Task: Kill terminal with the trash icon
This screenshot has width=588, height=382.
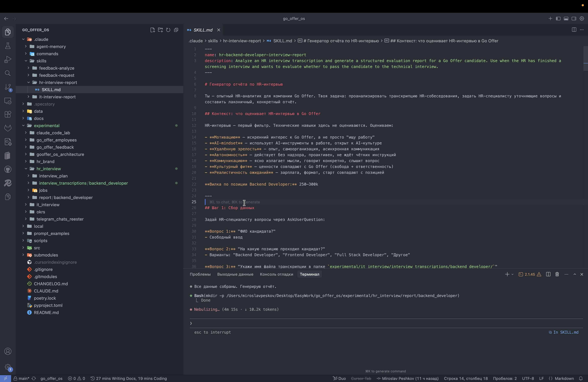Action: coord(557,274)
